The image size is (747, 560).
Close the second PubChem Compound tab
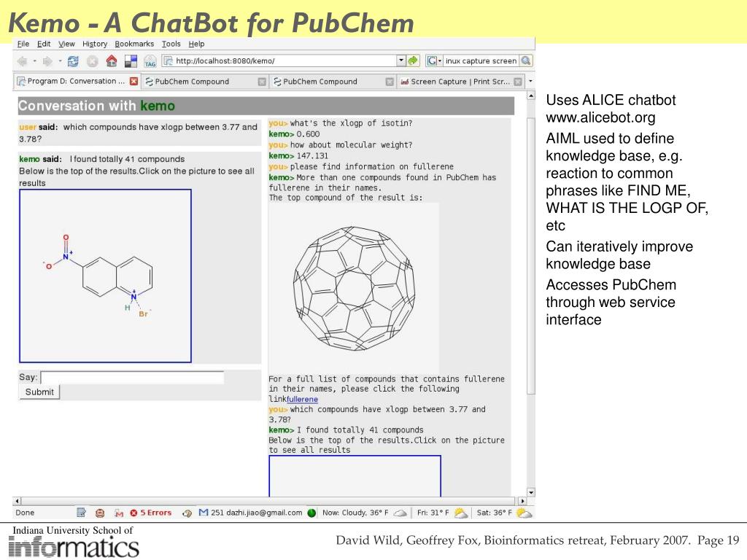click(x=390, y=82)
